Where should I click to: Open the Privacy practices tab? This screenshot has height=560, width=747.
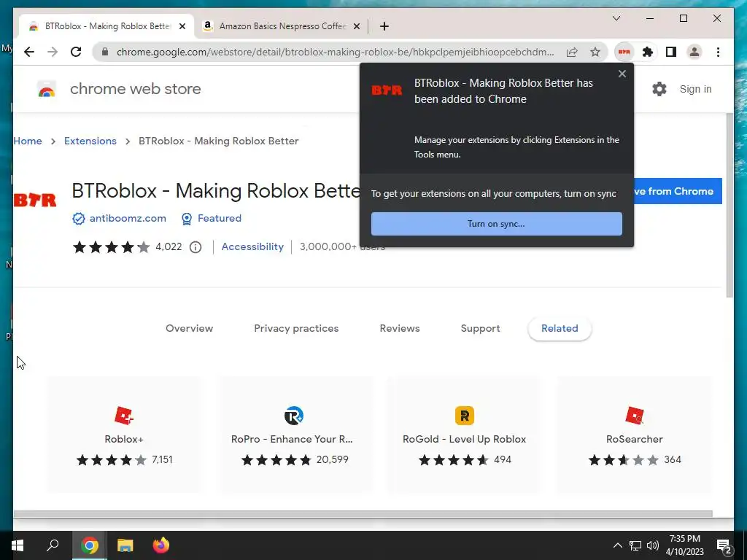pos(296,329)
